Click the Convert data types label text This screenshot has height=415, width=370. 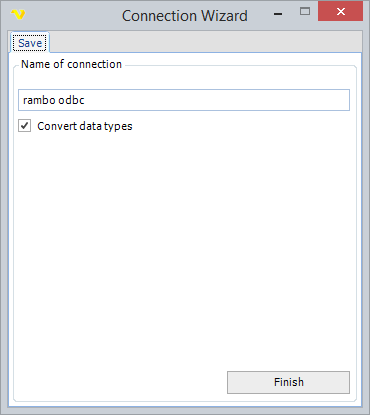[85, 126]
